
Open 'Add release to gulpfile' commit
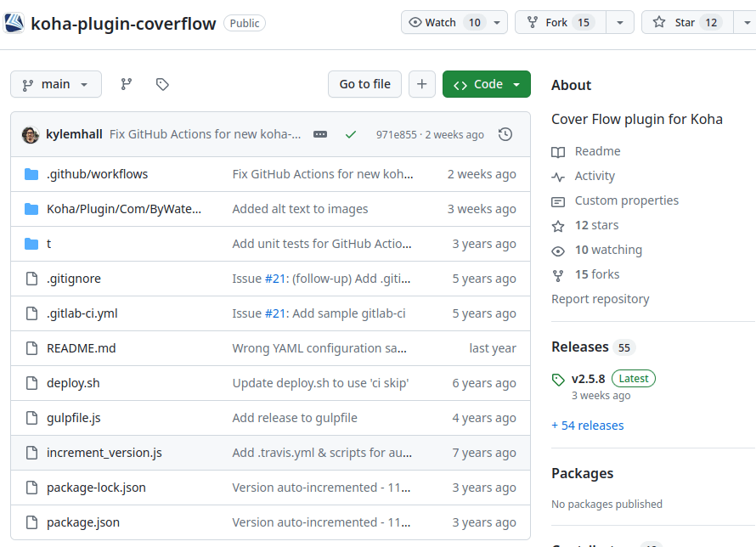[295, 418]
